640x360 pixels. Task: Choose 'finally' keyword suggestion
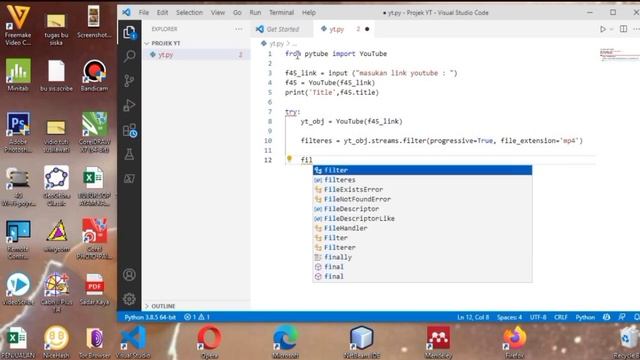pyautogui.click(x=422, y=257)
